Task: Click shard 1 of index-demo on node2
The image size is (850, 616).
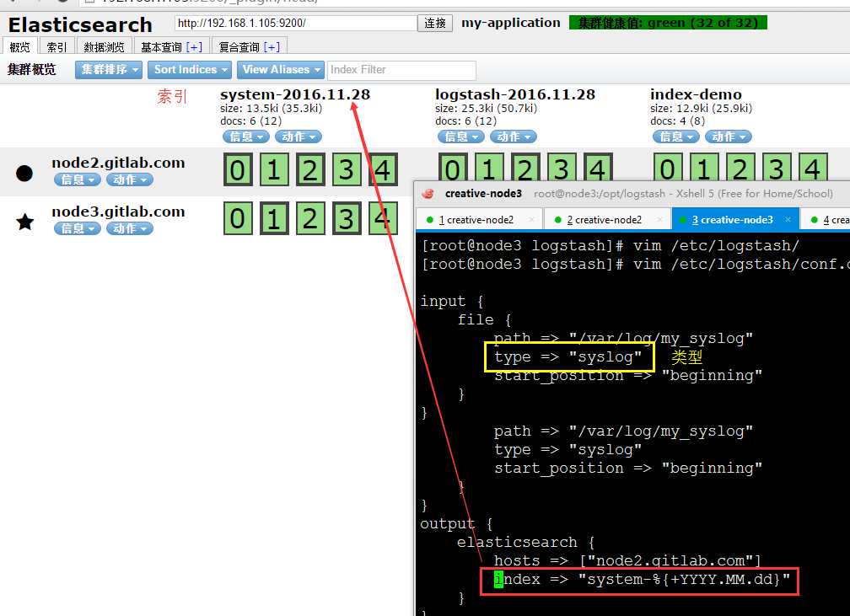Action: (704, 168)
